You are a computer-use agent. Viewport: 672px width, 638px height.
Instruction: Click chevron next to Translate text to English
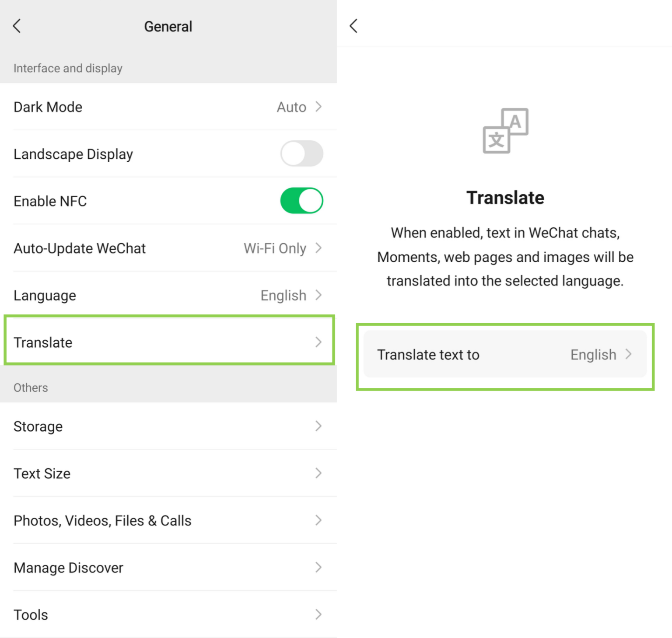click(x=629, y=354)
